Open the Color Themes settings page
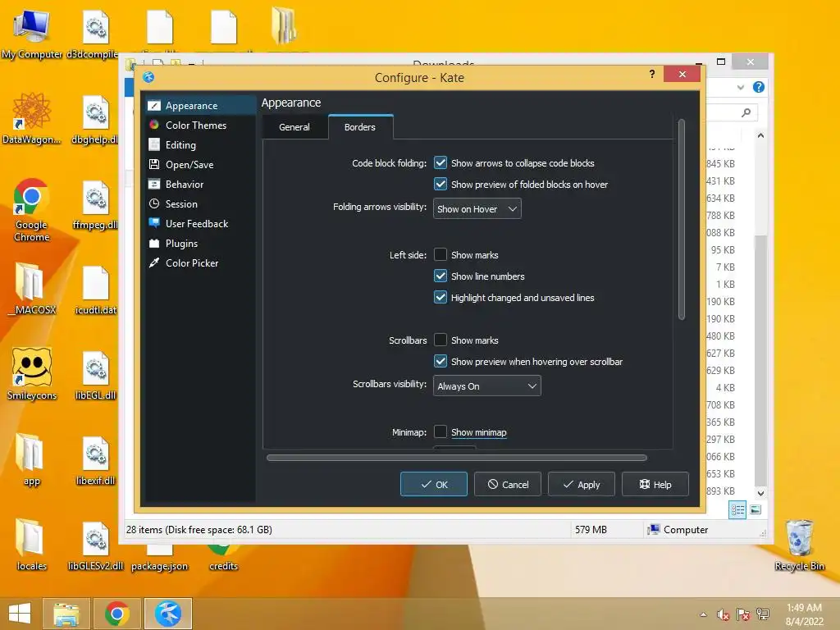Screen dimensions: 840x630 click(x=200, y=126)
